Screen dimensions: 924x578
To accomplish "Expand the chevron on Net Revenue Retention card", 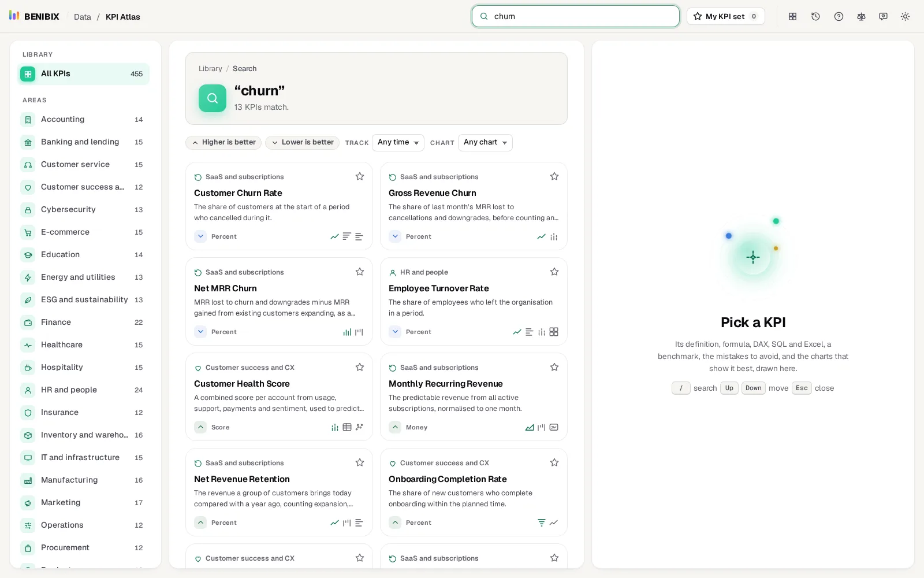I will (200, 523).
